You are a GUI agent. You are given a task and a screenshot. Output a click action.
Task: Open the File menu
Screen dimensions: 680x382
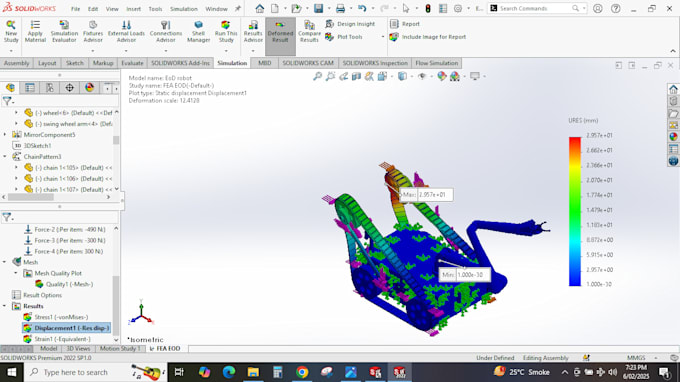[x=75, y=9]
